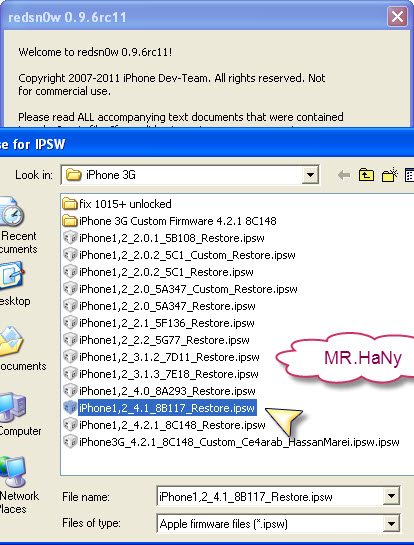Viewport: 414px width, 545px height.
Task: Select the icon of iPhone1,2_4.0_8A293_Restore.ipsw
Action: click(x=70, y=391)
